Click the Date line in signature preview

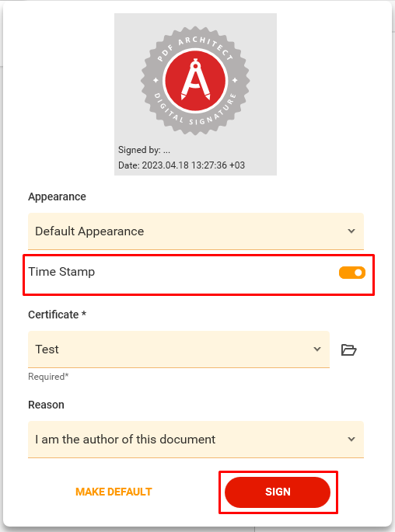[181, 165]
